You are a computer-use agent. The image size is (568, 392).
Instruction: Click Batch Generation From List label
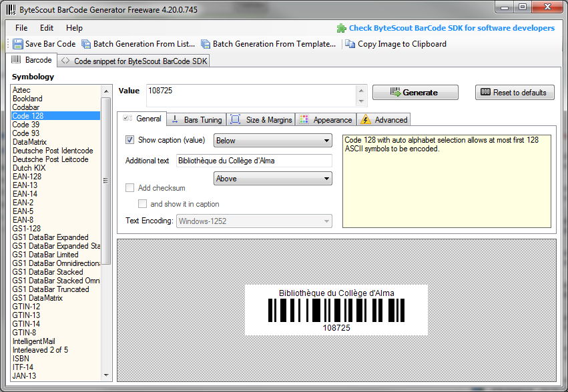[144, 44]
